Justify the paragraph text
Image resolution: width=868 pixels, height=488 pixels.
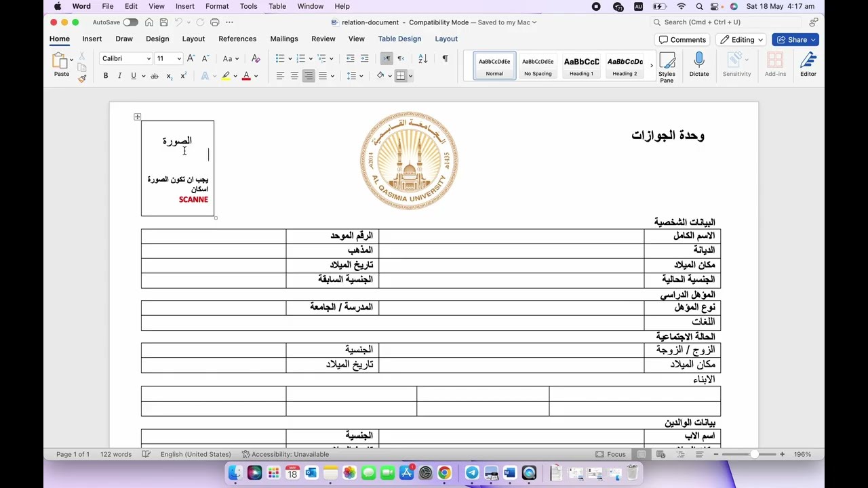pos(323,76)
